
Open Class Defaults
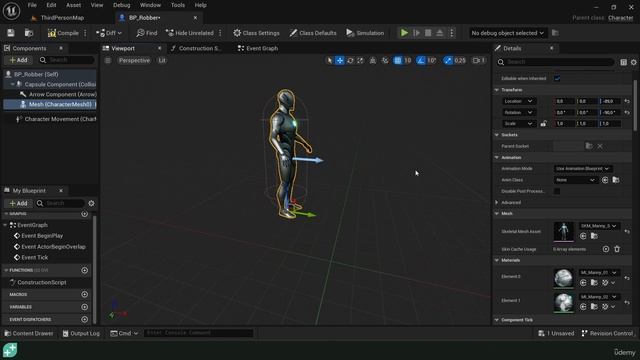pyautogui.click(x=313, y=33)
